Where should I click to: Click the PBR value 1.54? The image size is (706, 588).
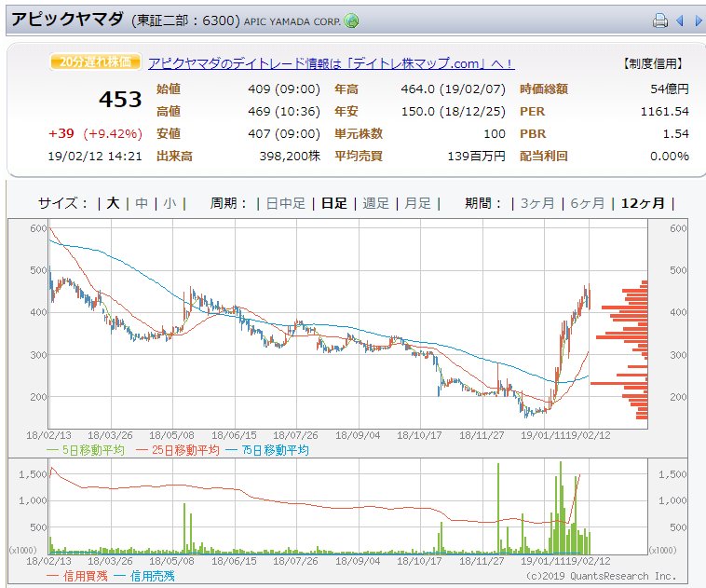point(675,133)
